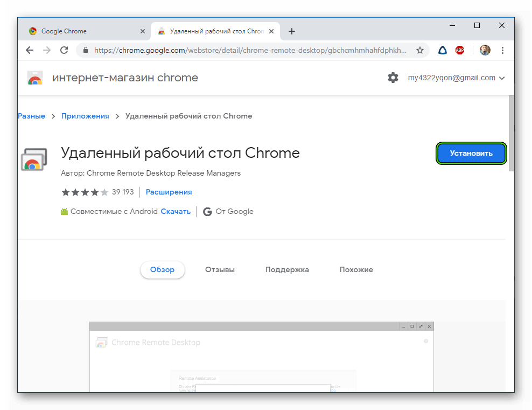
Task: Click the От Google label
Action: coord(234,211)
